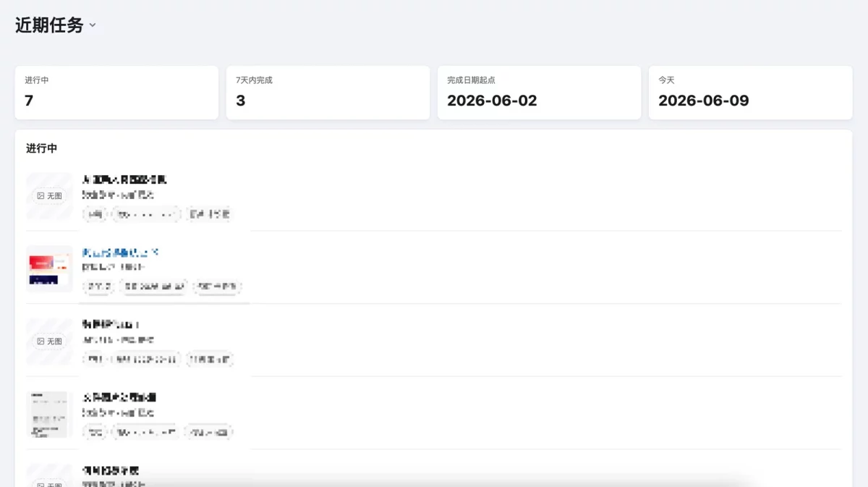Click the middle date tag of the third task
The height and width of the screenshot is (487, 868).
(x=147, y=359)
